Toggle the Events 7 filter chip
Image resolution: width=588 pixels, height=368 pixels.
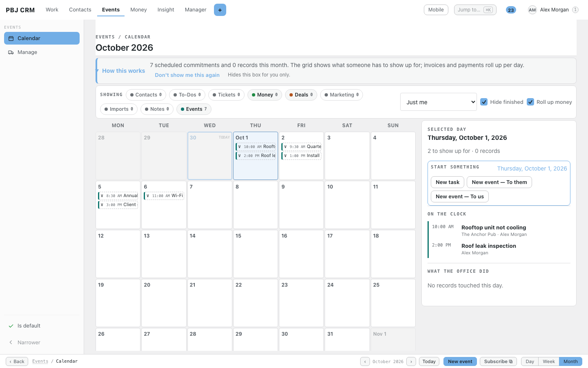(x=194, y=109)
